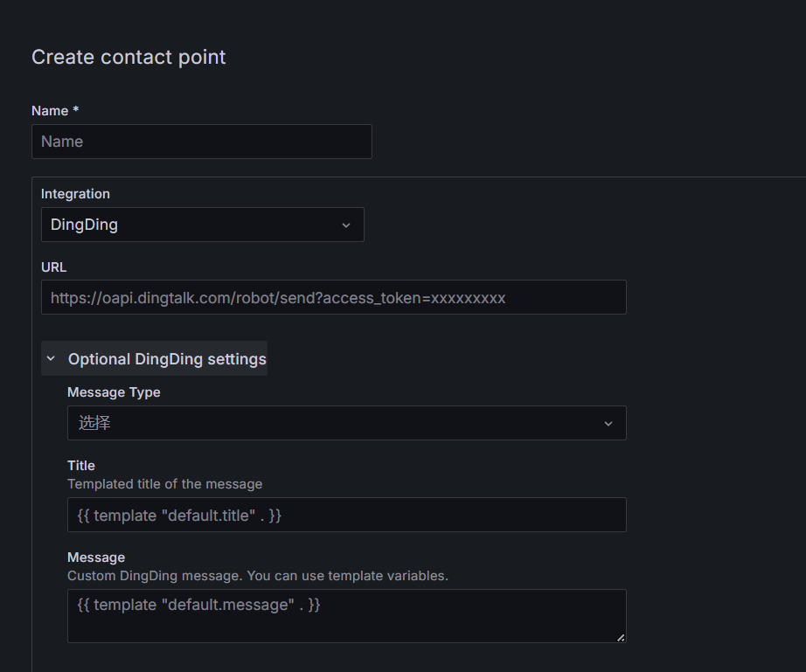Click the Message textarea resize handle
This screenshot has width=806, height=672.
[621, 638]
